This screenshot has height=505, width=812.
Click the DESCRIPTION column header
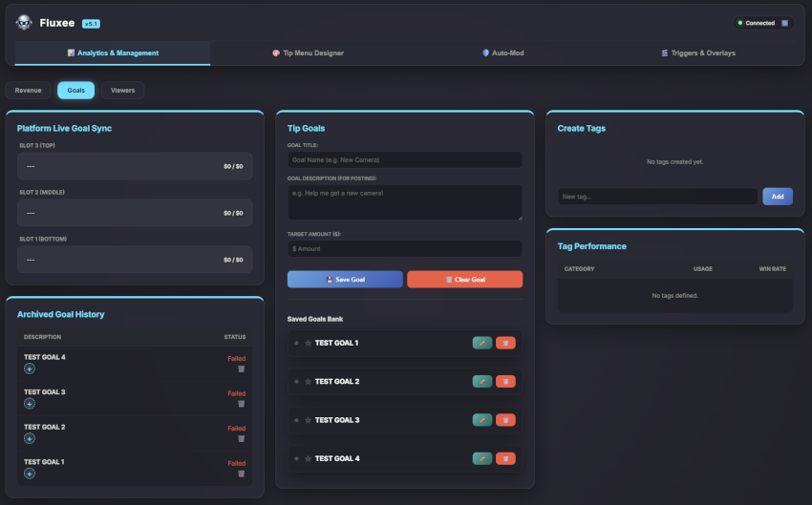click(42, 337)
